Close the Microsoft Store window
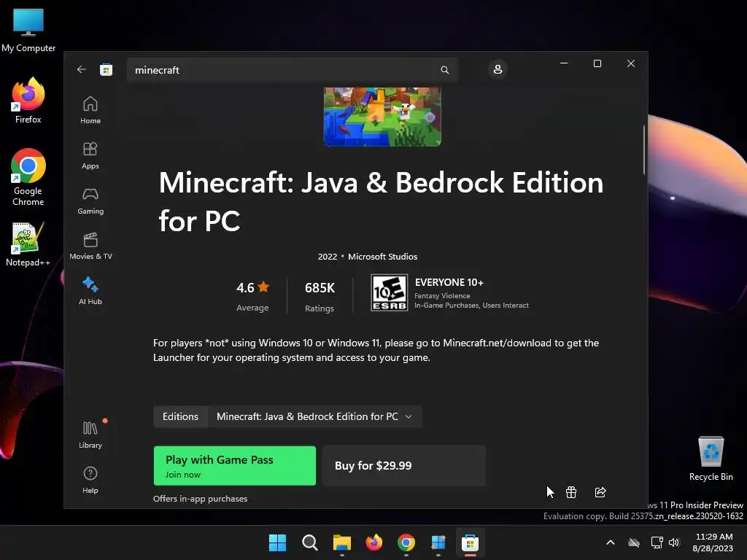 631,63
